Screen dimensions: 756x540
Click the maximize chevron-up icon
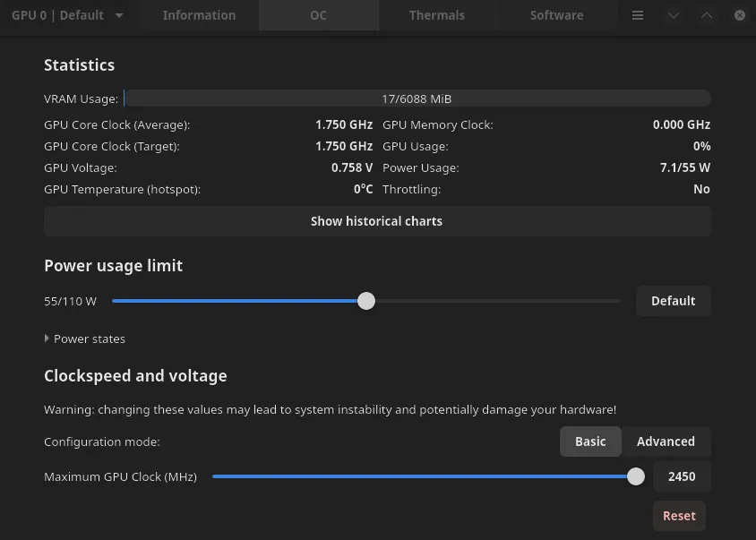click(707, 15)
